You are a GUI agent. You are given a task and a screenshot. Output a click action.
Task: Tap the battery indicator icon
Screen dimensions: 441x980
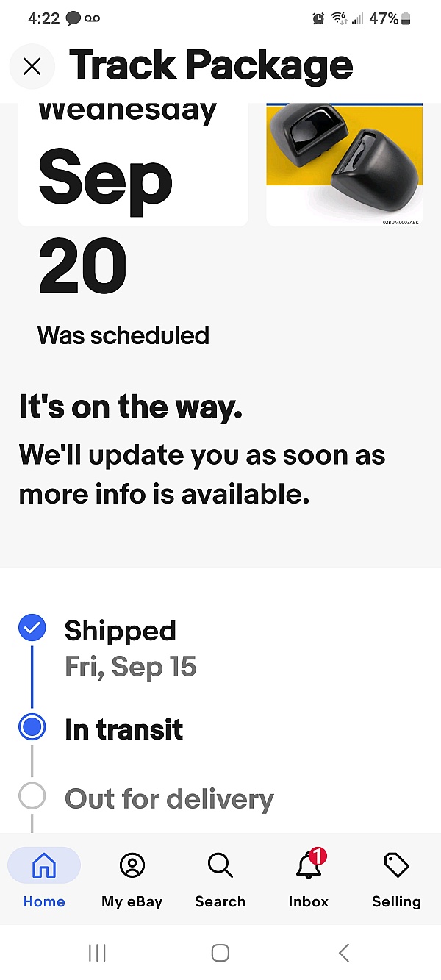coord(405,18)
